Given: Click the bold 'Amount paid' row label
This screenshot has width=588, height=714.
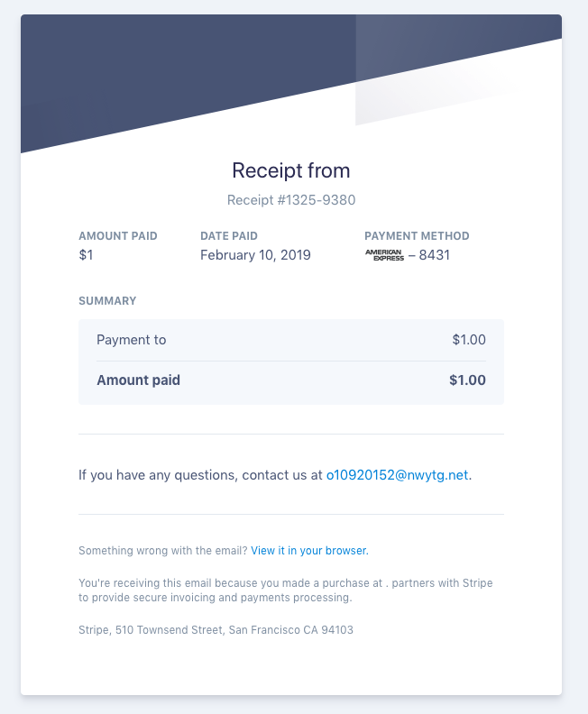Looking at the screenshot, I should click(138, 380).
